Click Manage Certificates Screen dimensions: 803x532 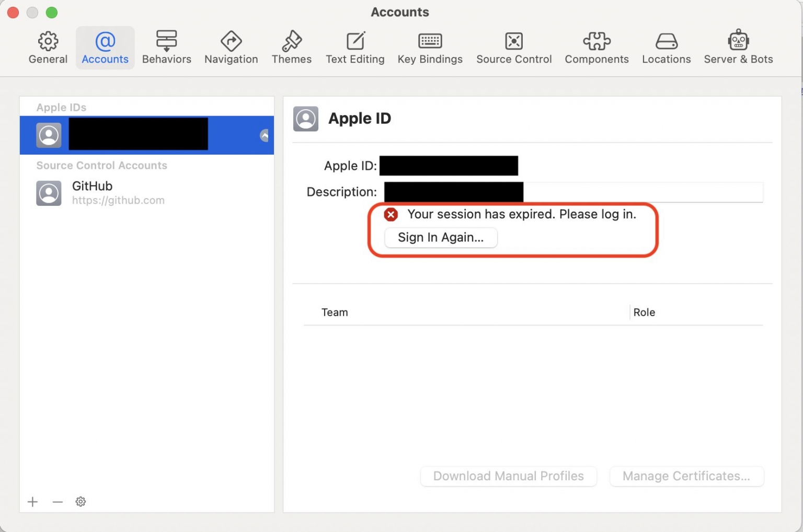click(x=686, y=476)
